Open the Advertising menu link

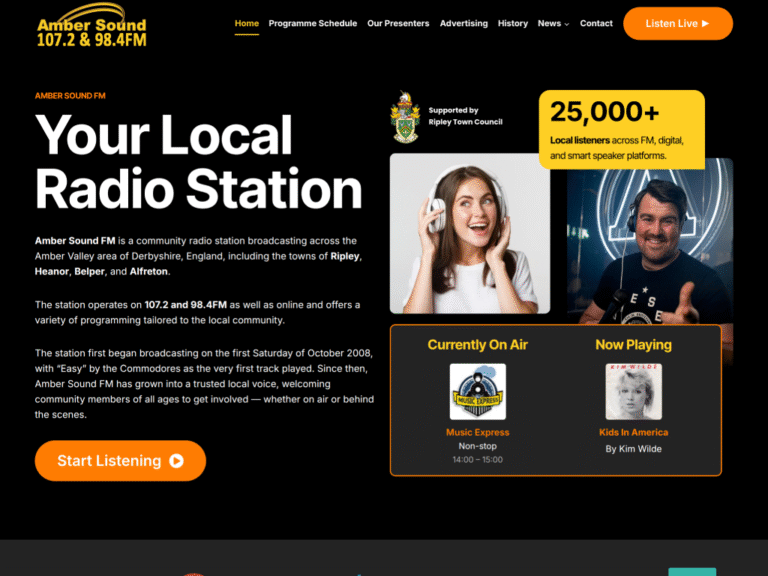click(463, 24)
